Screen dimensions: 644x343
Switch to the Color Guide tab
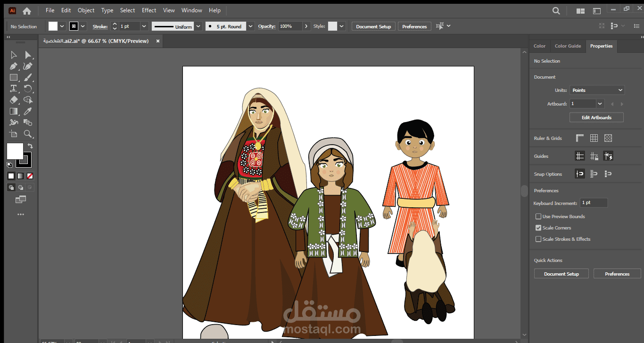pos(568,46)
